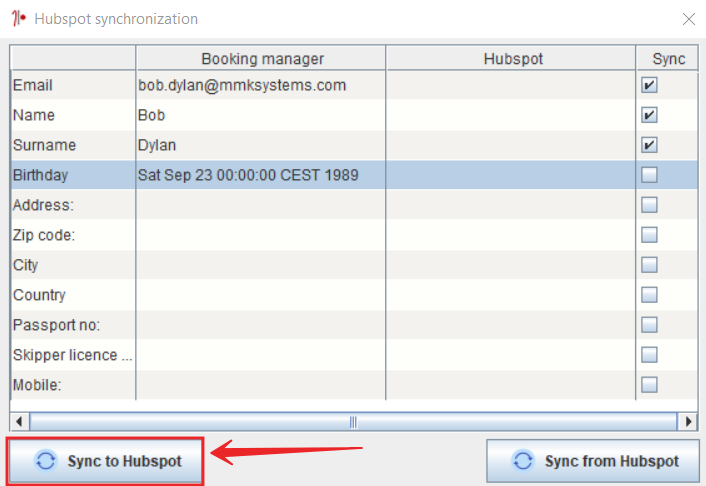Select the Skipper licence row label

click(x=73, y=354)
